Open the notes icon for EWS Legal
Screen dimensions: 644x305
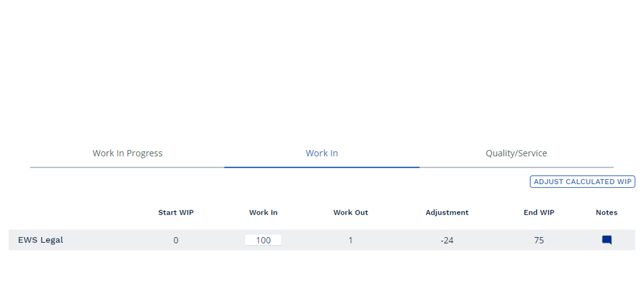(x=607, y=240)
